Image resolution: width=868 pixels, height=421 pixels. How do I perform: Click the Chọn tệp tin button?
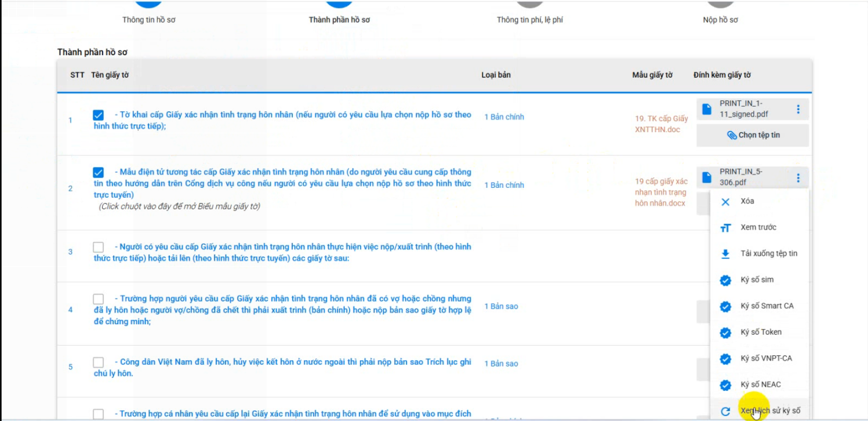[753, 135]
